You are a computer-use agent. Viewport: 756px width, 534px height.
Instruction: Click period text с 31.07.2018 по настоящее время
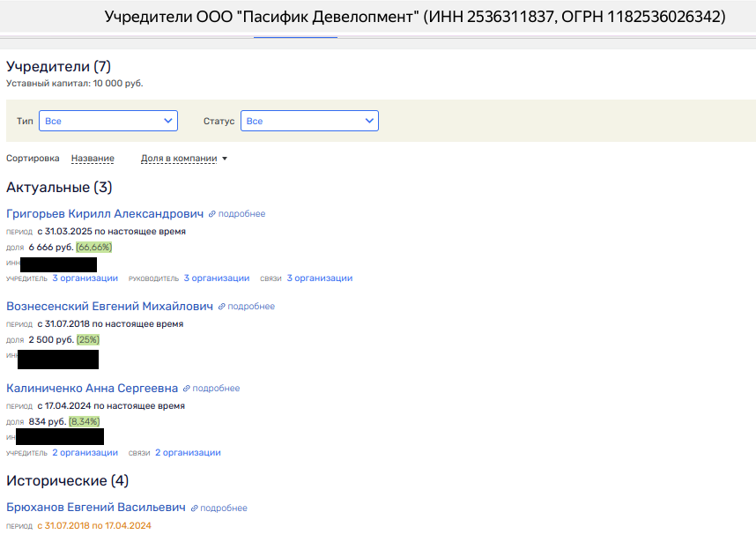pos(110,324)
